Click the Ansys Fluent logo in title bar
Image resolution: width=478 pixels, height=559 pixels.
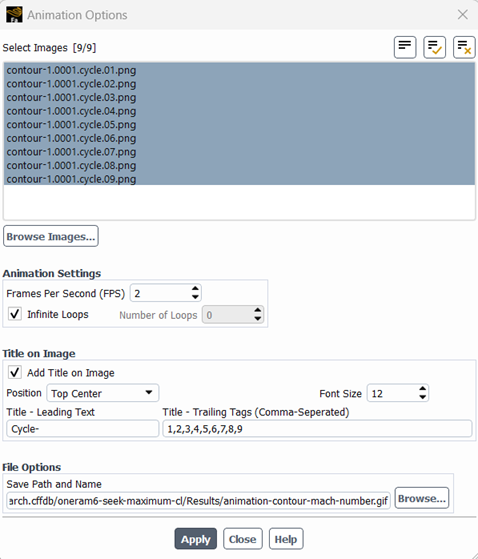point(14,15)
